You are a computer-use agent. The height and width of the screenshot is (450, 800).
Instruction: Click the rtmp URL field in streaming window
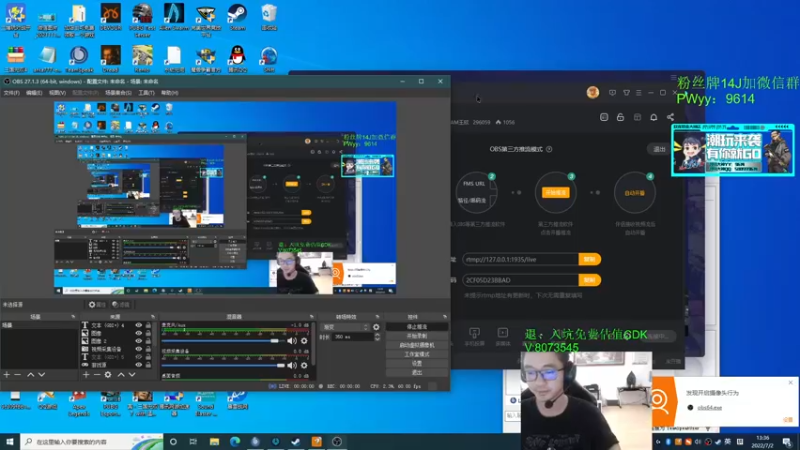[520, 259]
